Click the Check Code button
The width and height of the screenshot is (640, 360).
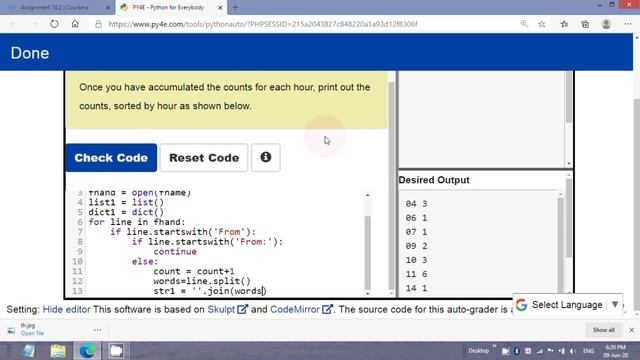(111, 158)
